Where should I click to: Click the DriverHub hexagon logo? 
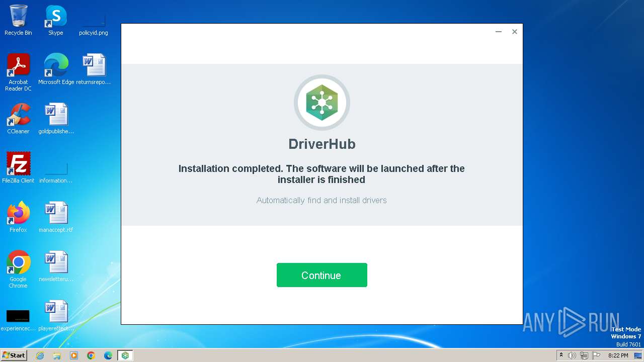(x=322, y=103)
